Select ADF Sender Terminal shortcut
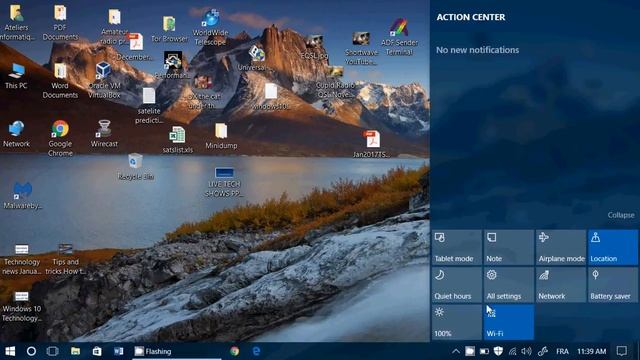 click(399, 37)
